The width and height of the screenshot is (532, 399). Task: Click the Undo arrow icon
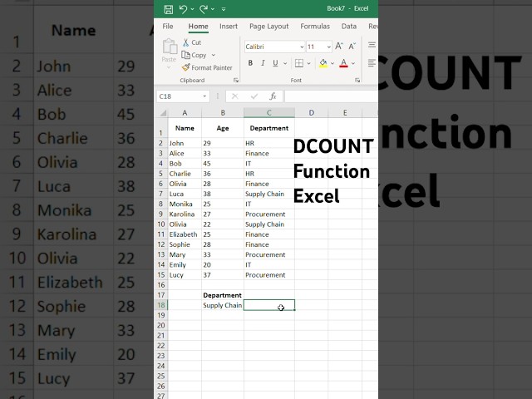(x=183, y=9)
